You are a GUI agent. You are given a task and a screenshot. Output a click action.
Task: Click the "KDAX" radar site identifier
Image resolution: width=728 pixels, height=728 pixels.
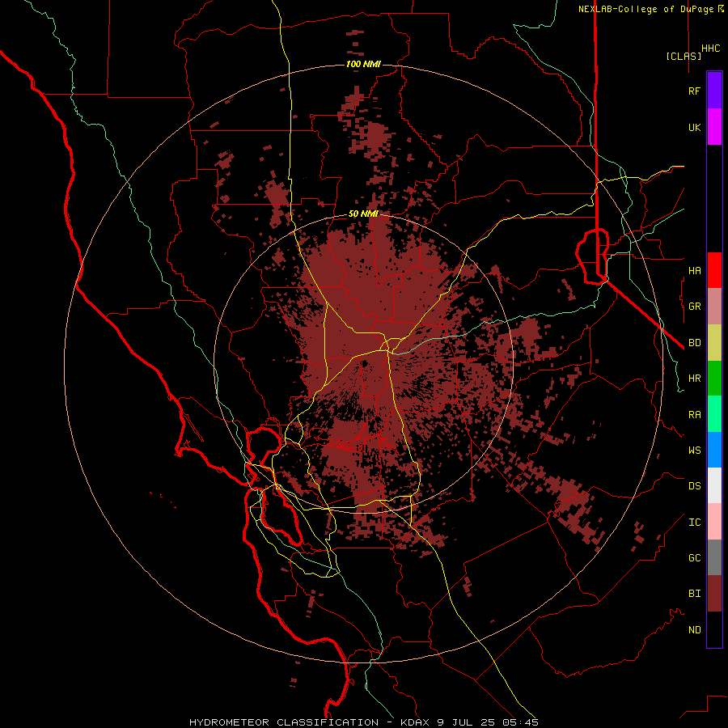coord(415,722)
